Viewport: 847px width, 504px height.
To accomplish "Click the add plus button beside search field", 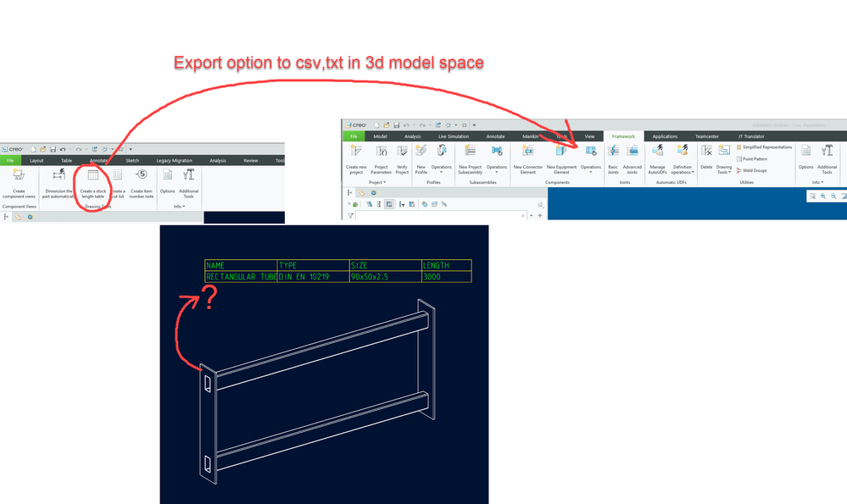I will (x=539, y=215).
